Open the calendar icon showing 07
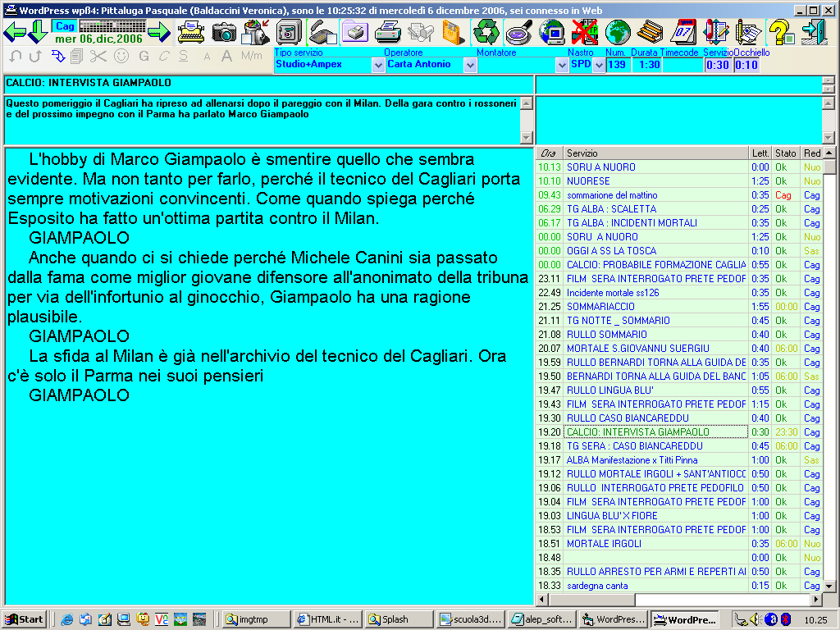Viewport: 840px width, 630px height. click(x=683, y=32)
